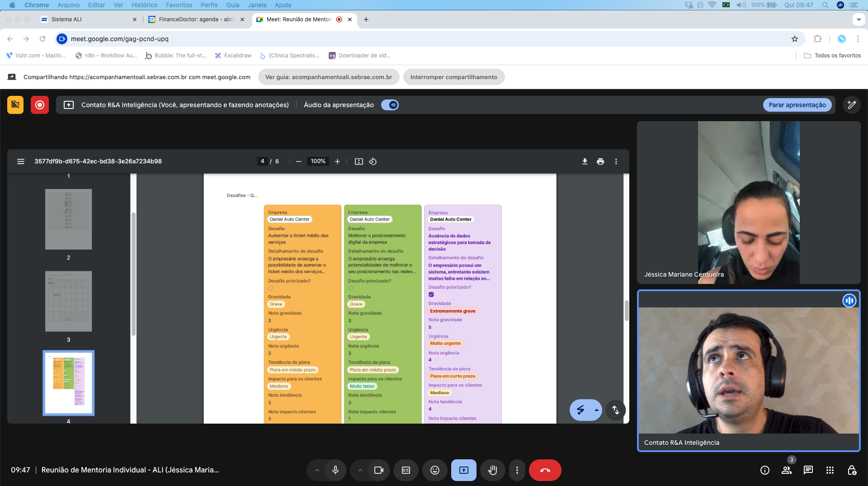Fit PDF to page width
Viewport: 868px width, 486px height.
[x=359, y=161]
